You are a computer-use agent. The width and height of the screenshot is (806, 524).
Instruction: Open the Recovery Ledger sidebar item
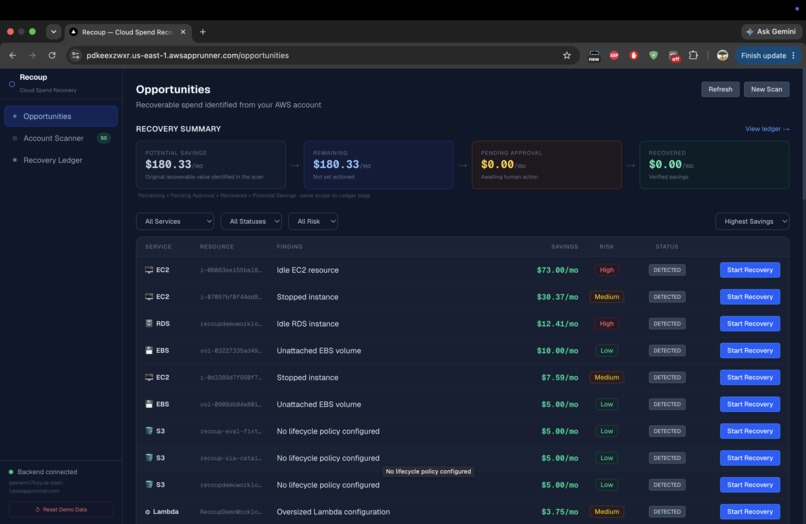tap(61, 160)
